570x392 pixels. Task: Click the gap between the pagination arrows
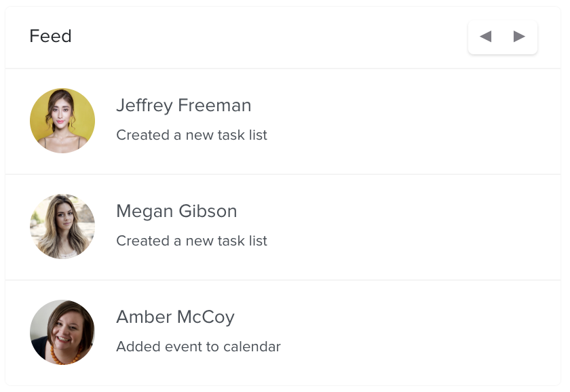(502, 37)
